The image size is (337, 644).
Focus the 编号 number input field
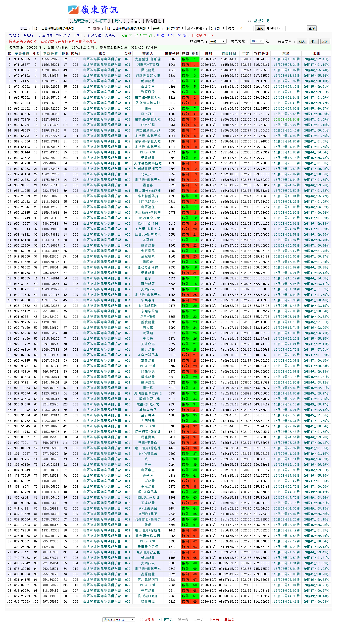247,28
